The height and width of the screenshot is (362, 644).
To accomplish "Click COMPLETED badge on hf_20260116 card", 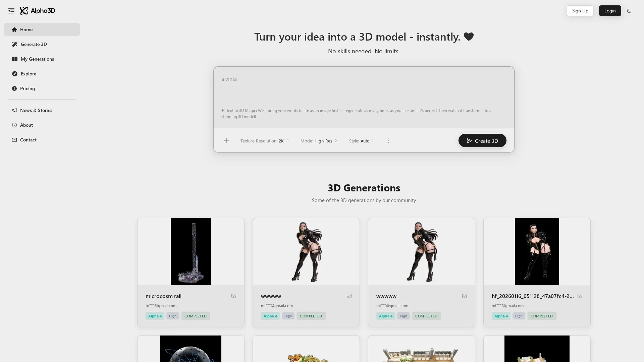I will coord(542,316).
